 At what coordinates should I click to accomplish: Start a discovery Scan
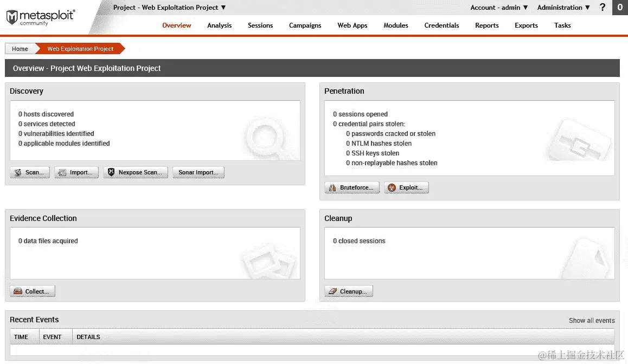click(x=30, y=172)
